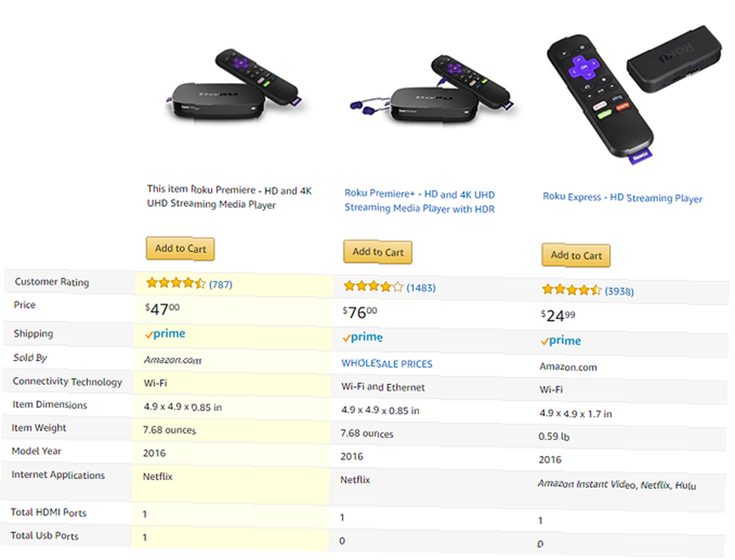Click the star rating for Roku Premiere

point(176,283)
